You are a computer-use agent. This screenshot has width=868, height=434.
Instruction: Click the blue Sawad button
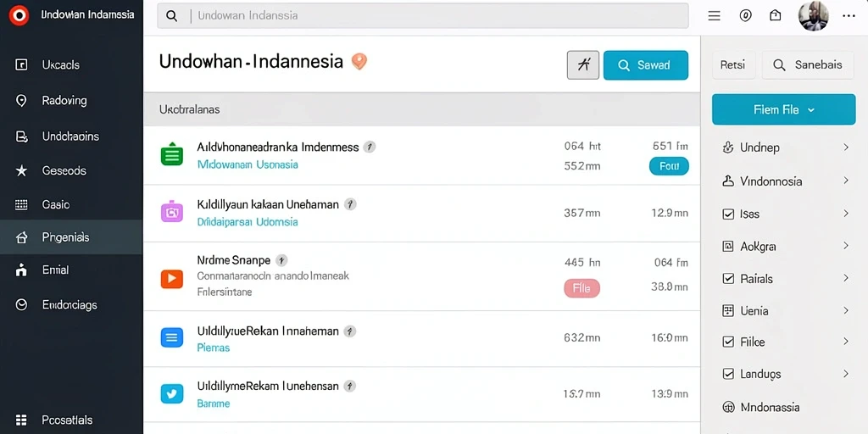coord(645,65)
